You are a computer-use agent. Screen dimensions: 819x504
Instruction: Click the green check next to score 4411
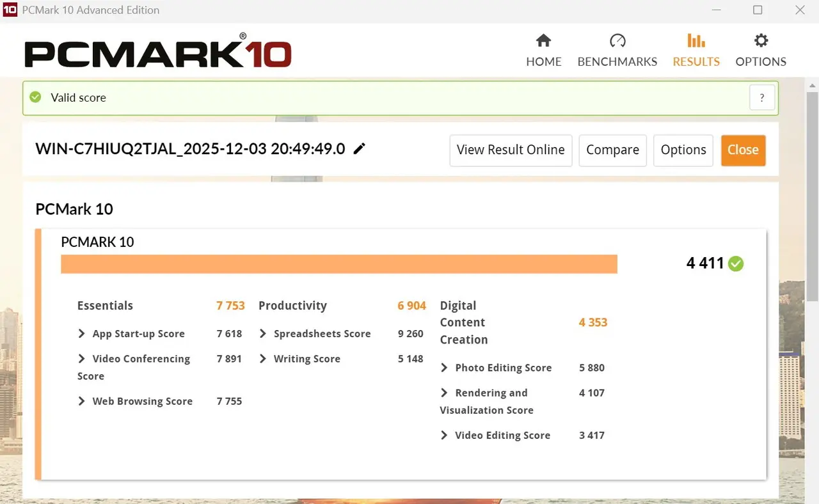(x=735, y=264)
